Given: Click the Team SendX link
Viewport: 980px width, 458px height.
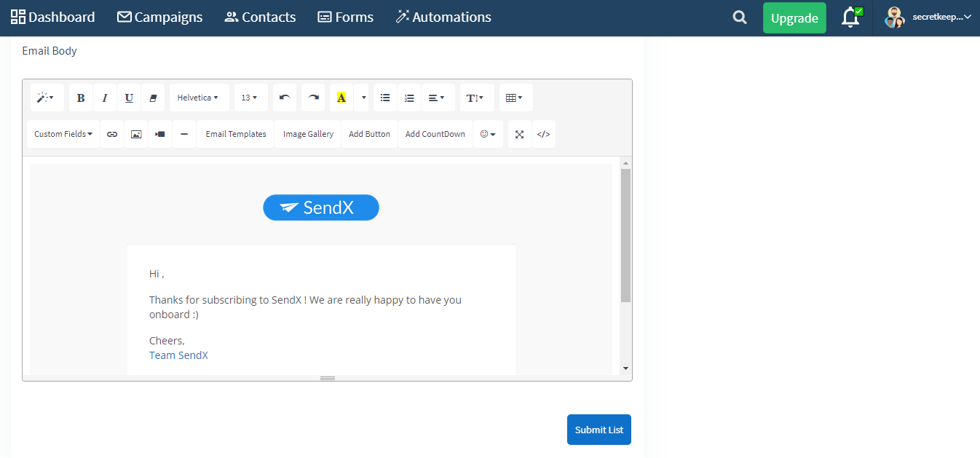Looking at the screenshot, I should click(178, 355).
